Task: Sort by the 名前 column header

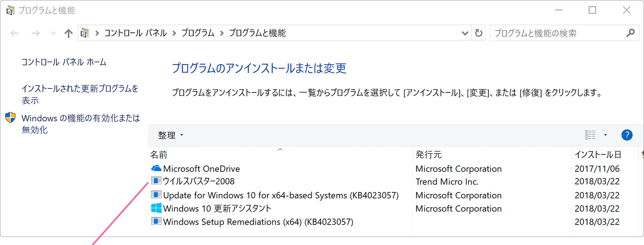Action: coord(159,154)
